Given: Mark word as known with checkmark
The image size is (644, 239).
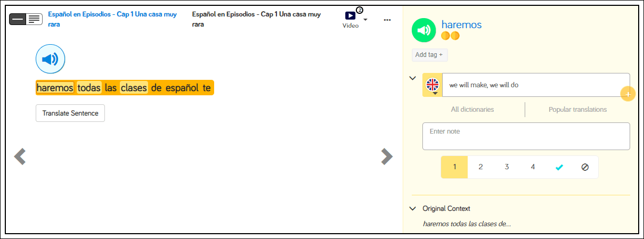Looking at the screenshot, I should [x=559, y=167].
